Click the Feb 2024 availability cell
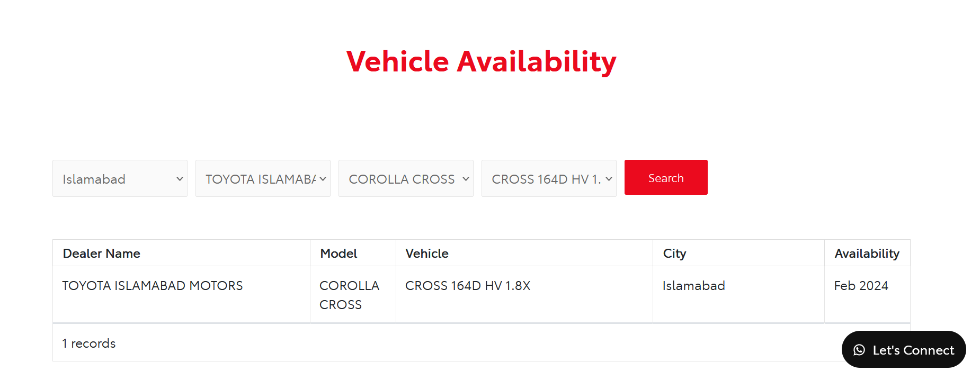The image size is (980, 371). coord(867,294)
